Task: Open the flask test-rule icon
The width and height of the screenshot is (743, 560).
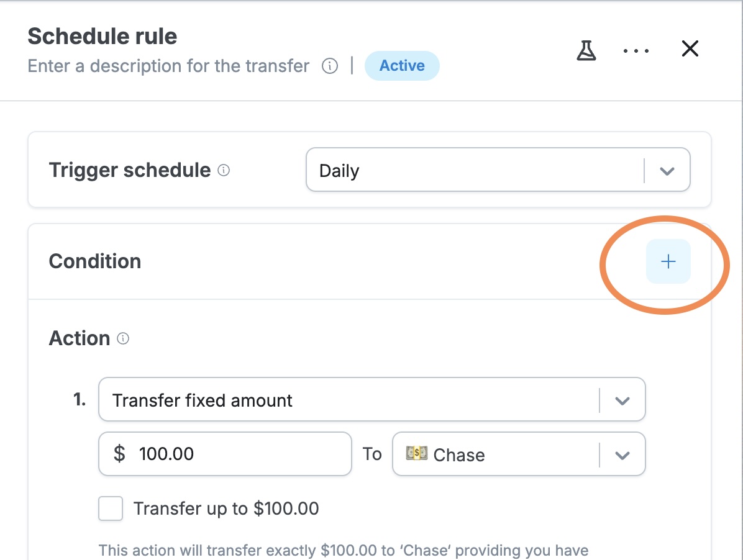Action: click(x=586, y=50)
